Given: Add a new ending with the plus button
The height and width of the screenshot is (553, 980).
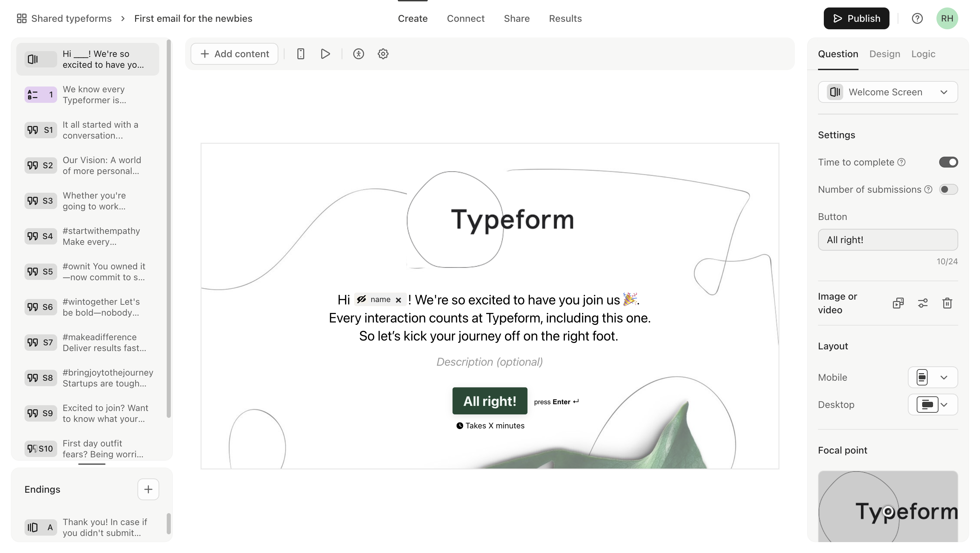Looking at the screenshot, I should (148, 489).
